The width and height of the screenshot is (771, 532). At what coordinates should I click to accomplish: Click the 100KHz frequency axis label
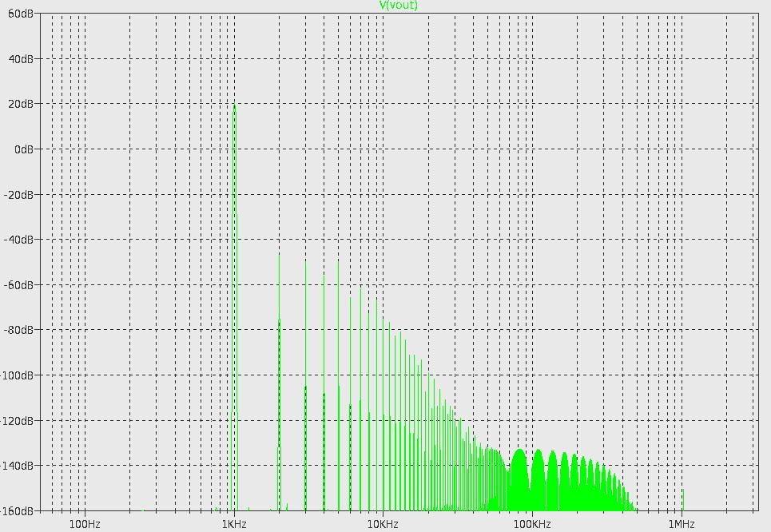532,524
